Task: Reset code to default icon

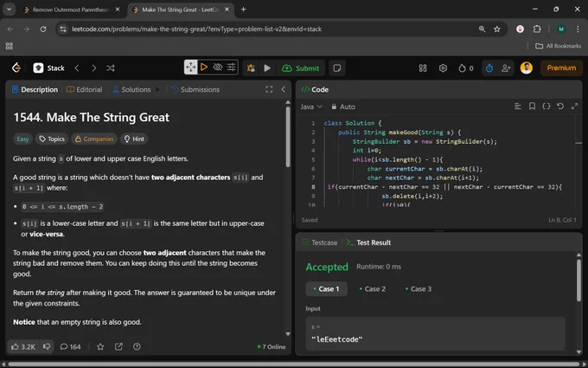Action: [x=560, y=107]
